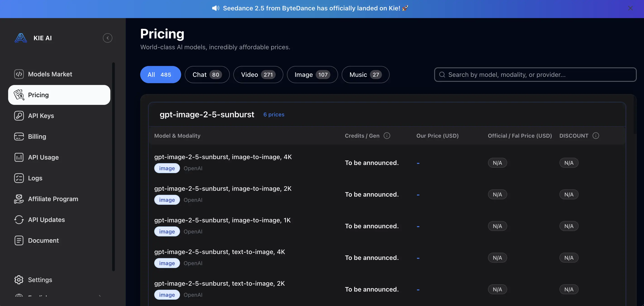644x306 pixels.
Task: Click the Logs checklist icon
Action: tap(19, 178)
